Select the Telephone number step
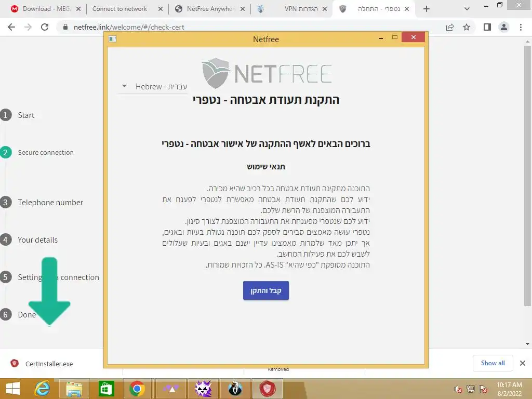 pyautogui.click(x=42, y=202)
